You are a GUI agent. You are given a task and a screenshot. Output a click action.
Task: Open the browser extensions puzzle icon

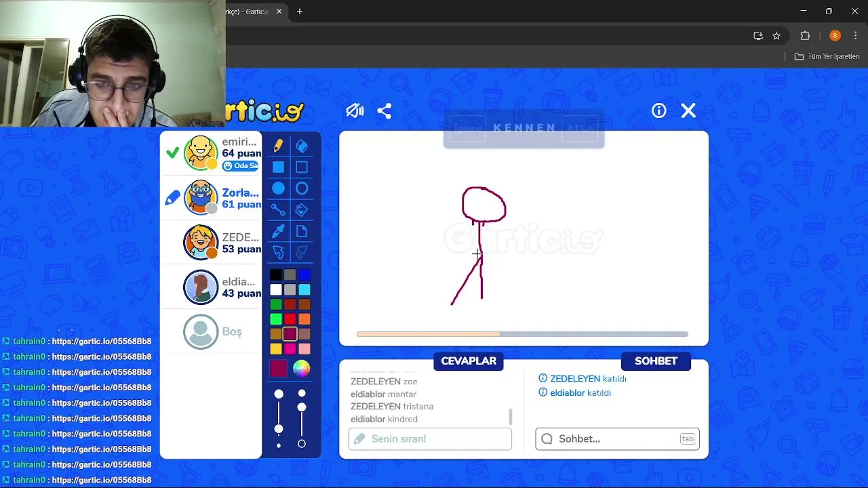point(806,36)
